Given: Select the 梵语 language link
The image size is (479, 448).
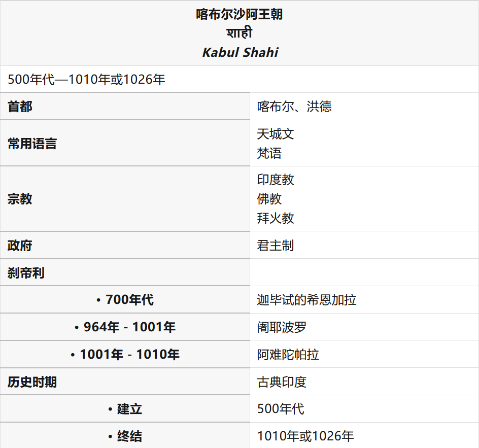Looking at the screenshot, I should click(x=269, y=153).
